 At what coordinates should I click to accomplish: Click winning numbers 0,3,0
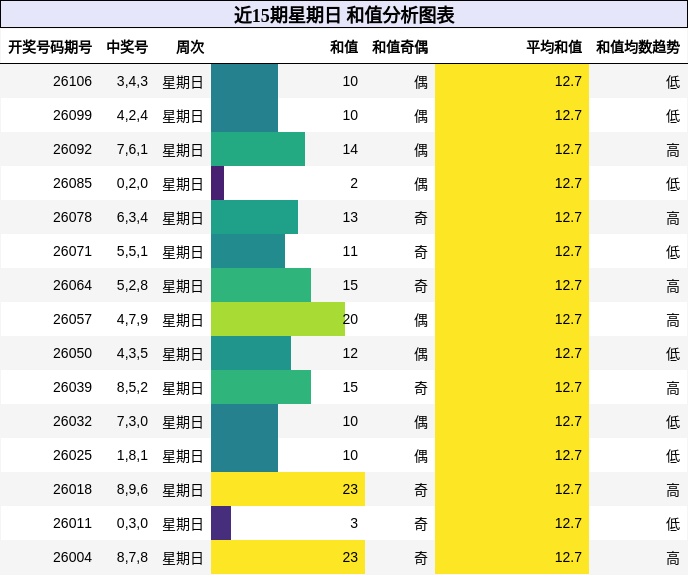tap(132, 524)
